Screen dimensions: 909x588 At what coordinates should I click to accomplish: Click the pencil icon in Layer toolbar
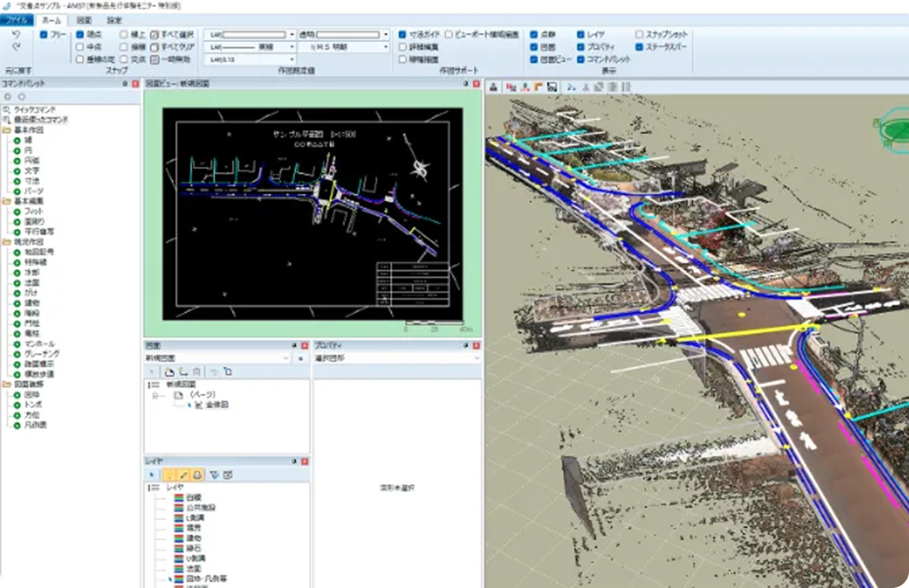click(184, 475)
